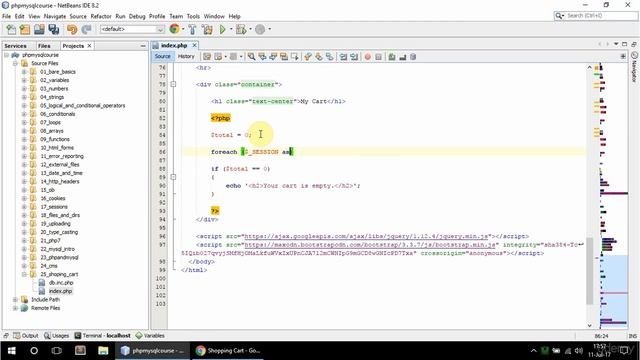Open the dropdown arrow beside the editor Back icon

coord(226,57)
